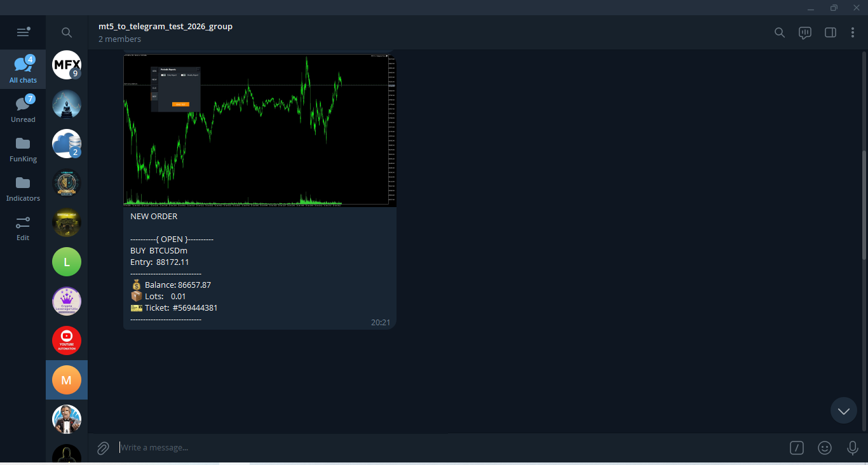The height and width of the screenshot is (465, 868).
Task: Select the orange M avatar chat
Action: coord(67,380)
